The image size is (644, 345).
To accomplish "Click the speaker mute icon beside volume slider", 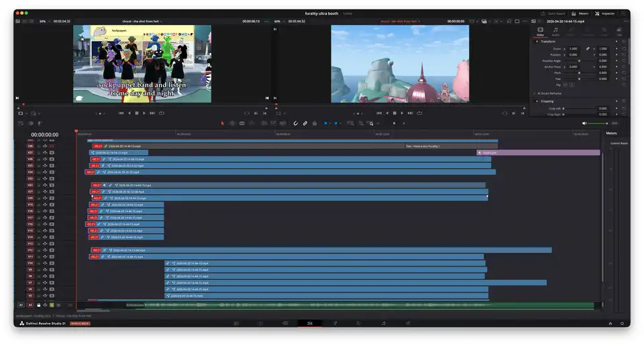I will pyautogui.click(x=584, y=124).
